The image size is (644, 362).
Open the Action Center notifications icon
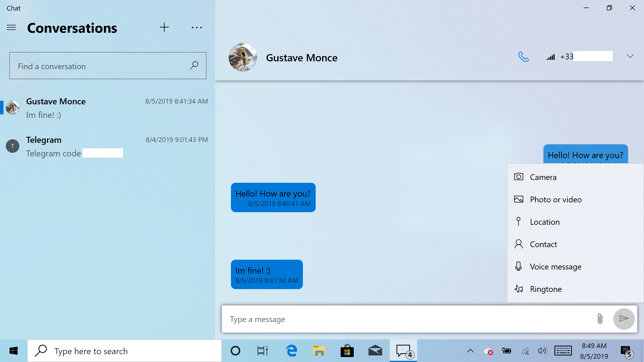[626, 351]
